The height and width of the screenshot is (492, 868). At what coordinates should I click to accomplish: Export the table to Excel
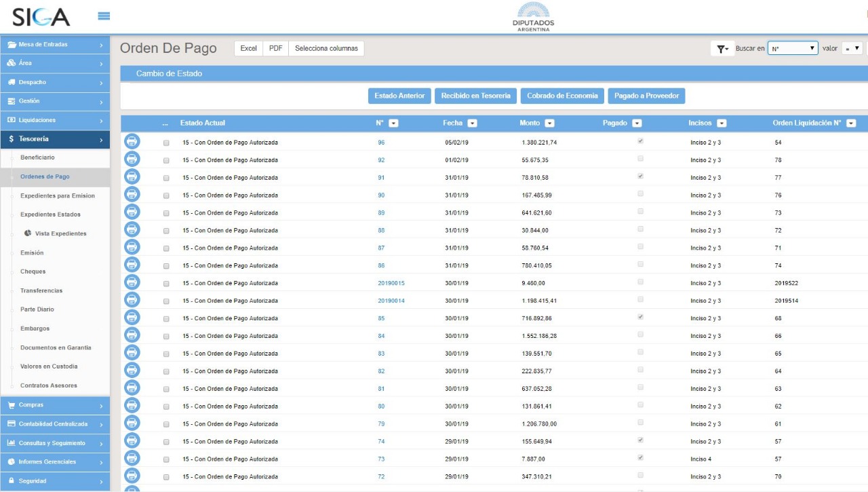click(x=249, y=49)
